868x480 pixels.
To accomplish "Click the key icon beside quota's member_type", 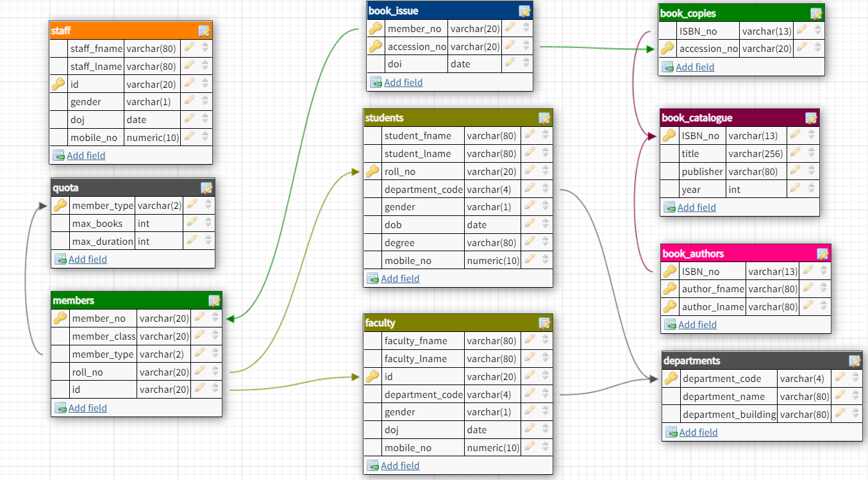I will 60,205.
